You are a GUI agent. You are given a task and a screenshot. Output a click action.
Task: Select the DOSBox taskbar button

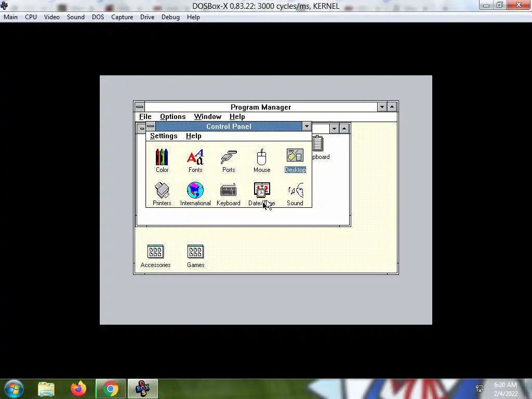pos(143,389)
